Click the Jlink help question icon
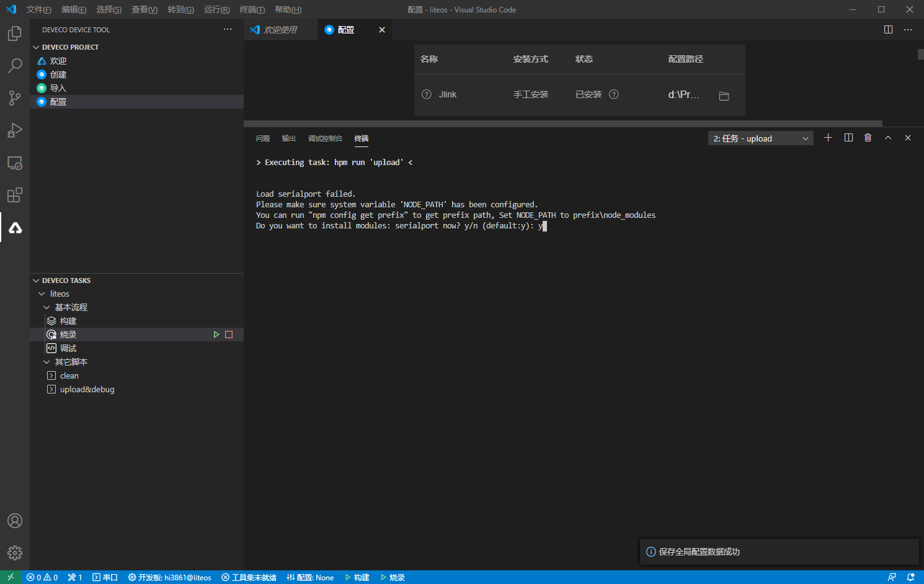The image size is (924, 584). coord(427,94)
